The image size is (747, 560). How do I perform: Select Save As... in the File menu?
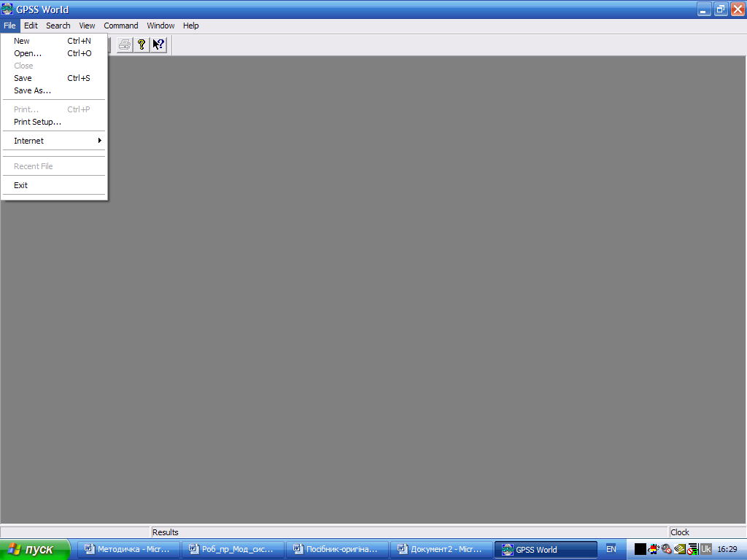(x=54, y=90)
